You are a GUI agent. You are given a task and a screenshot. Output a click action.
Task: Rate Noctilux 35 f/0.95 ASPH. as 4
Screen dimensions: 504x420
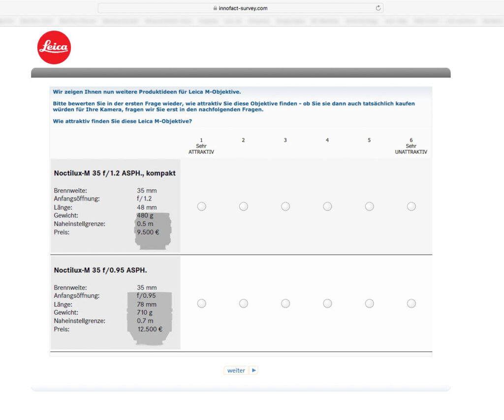(x=327, y=303)
